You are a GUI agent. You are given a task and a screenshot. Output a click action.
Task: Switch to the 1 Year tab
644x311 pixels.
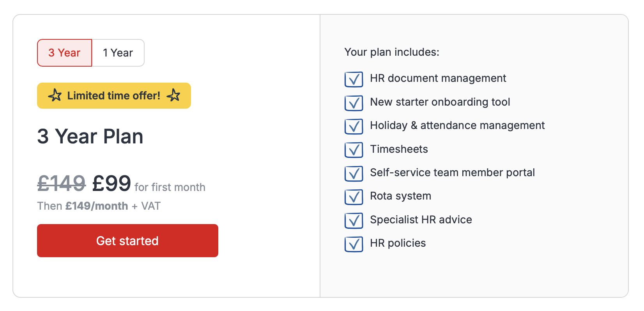point(118,53)
